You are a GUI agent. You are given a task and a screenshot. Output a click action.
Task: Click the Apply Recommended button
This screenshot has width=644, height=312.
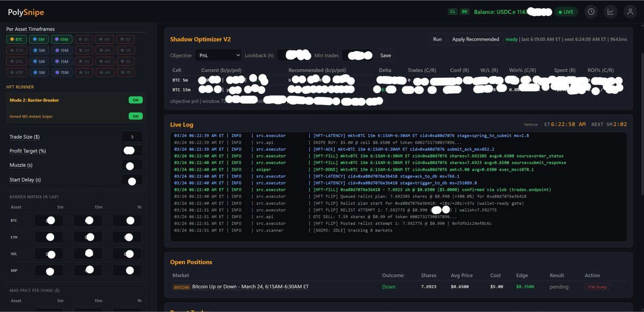[x=475, y=39]
